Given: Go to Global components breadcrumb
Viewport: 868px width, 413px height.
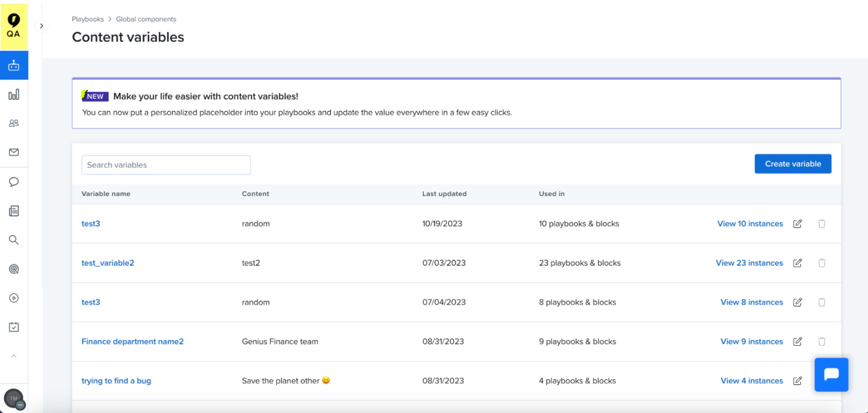Looking at the screenshot, I should [x=146, y=19].
